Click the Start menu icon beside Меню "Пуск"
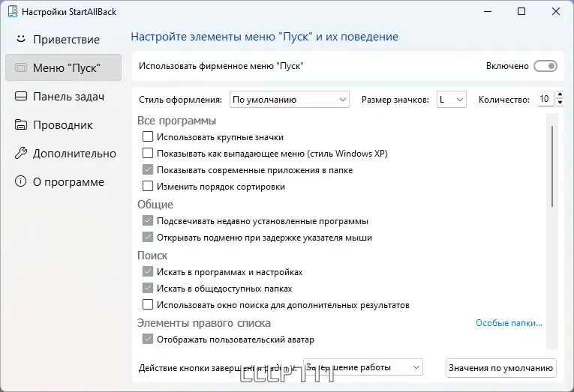This screenshot has height=392, width=574. (x=21, y=67)
